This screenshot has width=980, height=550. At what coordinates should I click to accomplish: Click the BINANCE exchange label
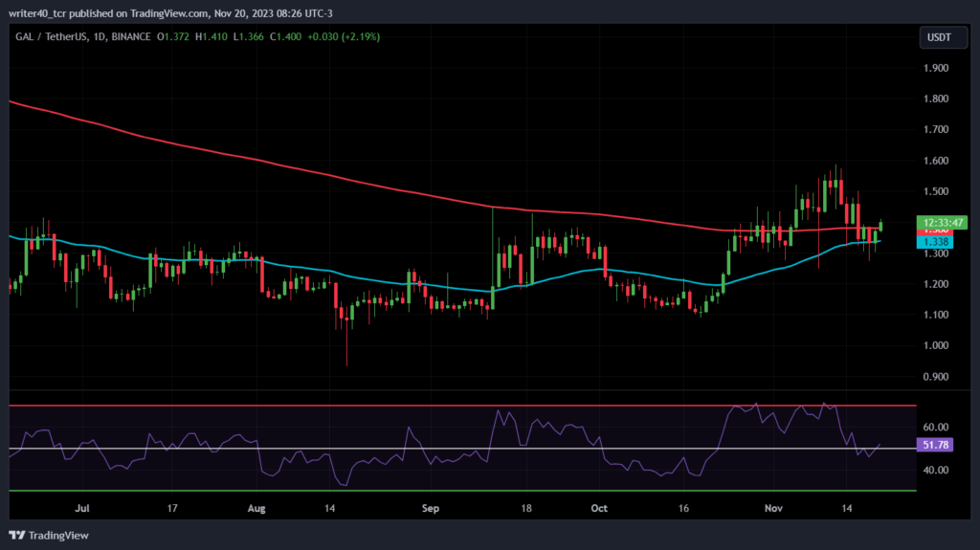point(131,37)
